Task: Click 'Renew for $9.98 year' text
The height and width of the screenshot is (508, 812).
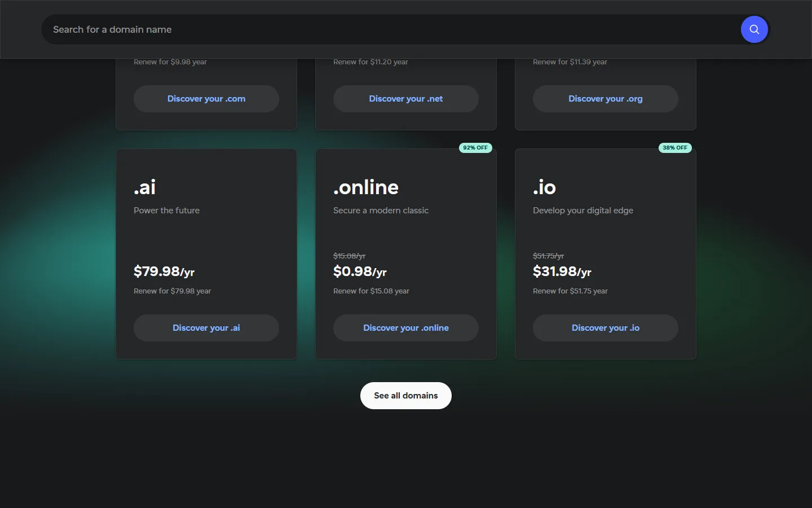Action: (x=170, y=62)
